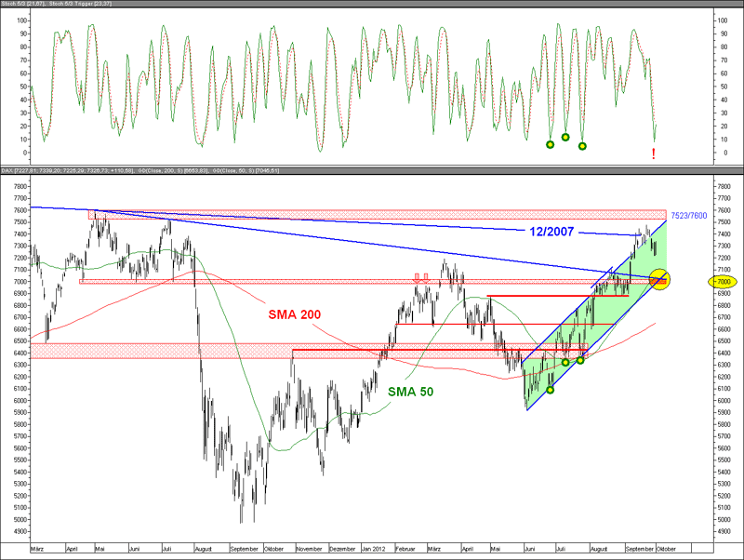Click stochastic green marker above the 10 level

pos(565,137)
